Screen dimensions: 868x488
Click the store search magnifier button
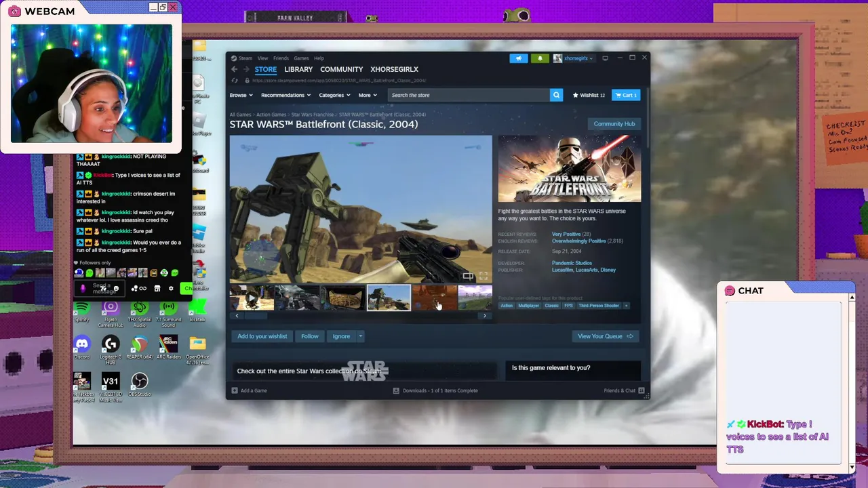click(556, 95)
